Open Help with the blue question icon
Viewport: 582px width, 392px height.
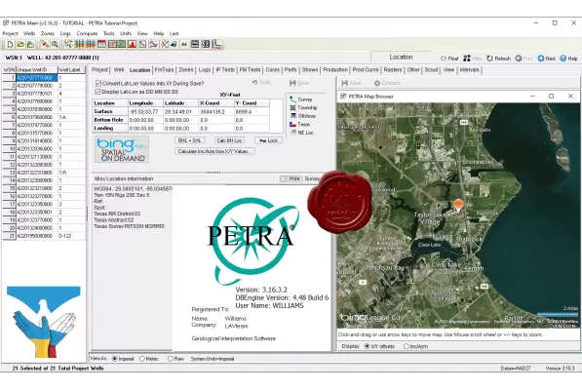click(563, 59)
